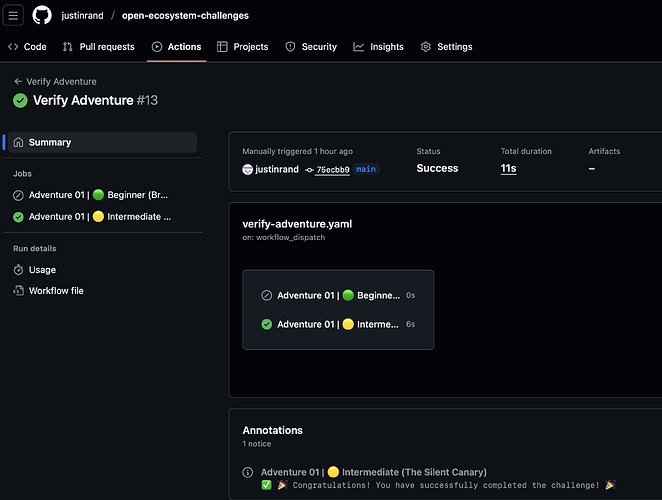Click skipped icon in workflow graph Beginner row
This screenshot has height=500, width=662.
266,296
